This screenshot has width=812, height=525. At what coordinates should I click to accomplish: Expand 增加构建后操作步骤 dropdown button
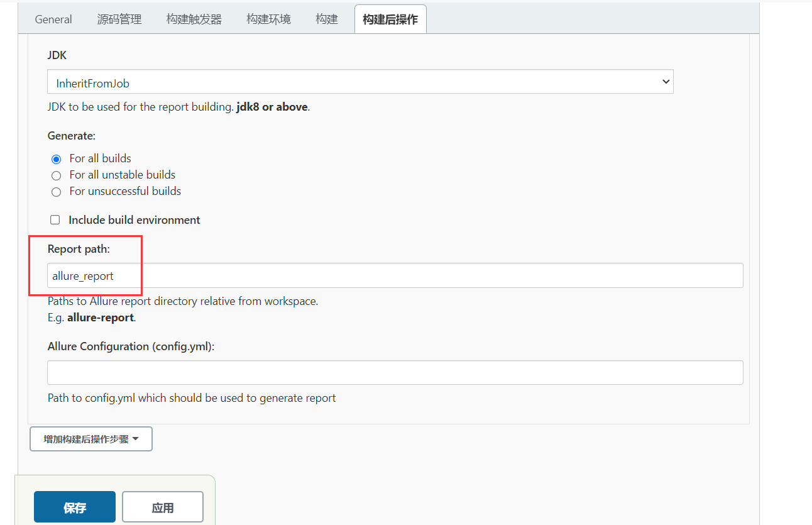pos(91,439)
